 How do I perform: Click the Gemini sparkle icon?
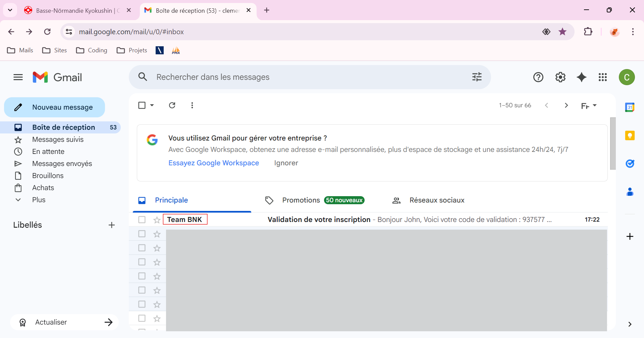pyautogui.click(x=582, y=77)
